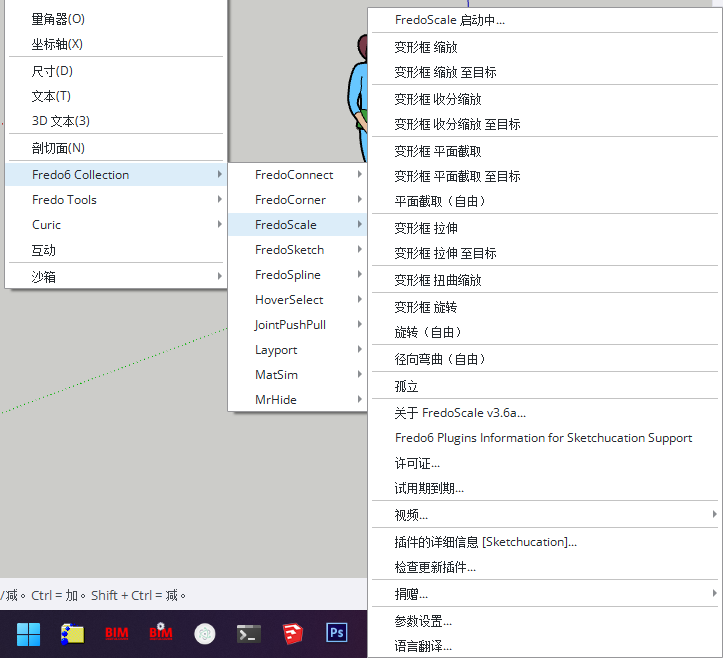Open the 捐赠... submenu

pyautogui.click(x=545, y=595)
